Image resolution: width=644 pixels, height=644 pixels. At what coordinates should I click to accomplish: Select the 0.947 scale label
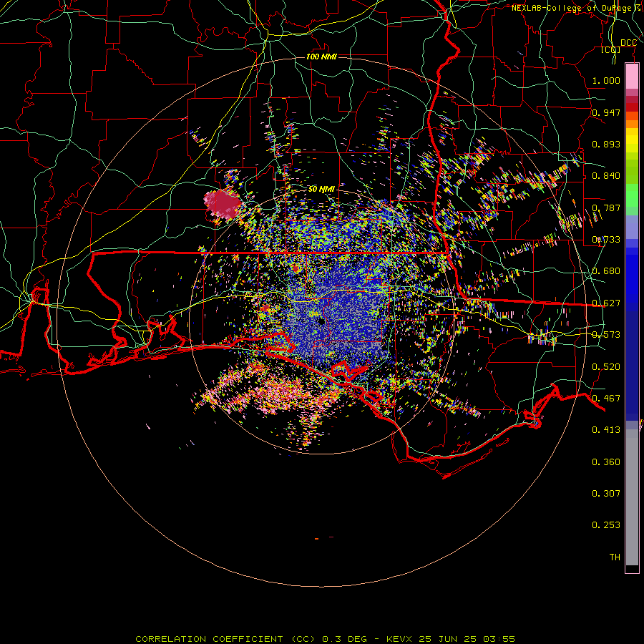pyautogui.click(x=606, y=112)
